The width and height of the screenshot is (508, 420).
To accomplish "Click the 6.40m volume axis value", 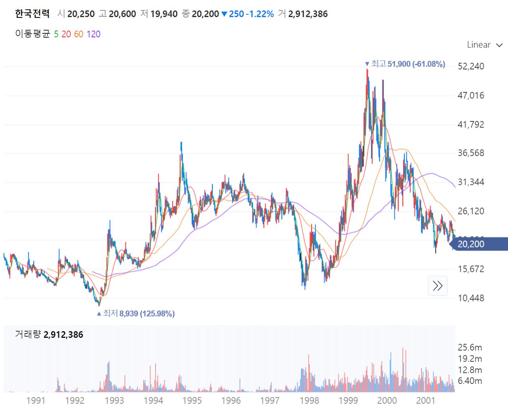I will pyautogui.click(x=470, y=381).
